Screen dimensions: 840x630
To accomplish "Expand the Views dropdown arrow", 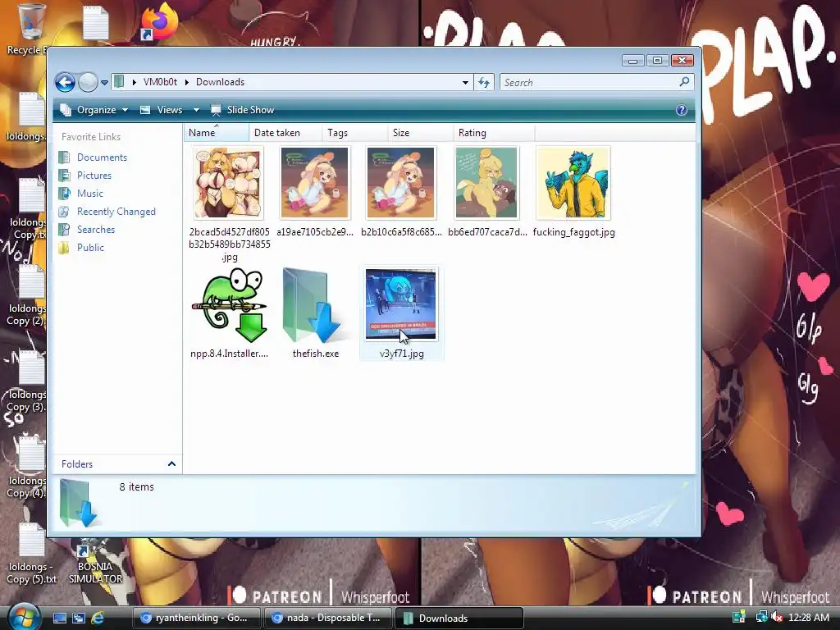I will [x=196, y=110].
